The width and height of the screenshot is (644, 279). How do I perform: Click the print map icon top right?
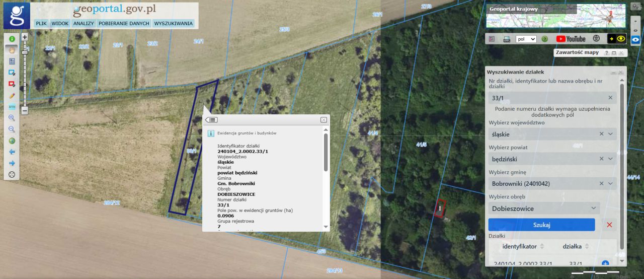pos(635,7)
